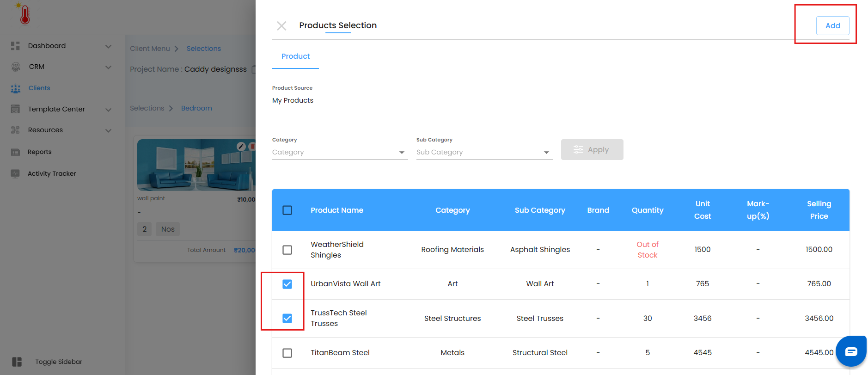Image resolution: width=868 pixels, height=375 pixels.
Task: Expand the Dashboard menu chevron
Action: (x=108, y=46)
